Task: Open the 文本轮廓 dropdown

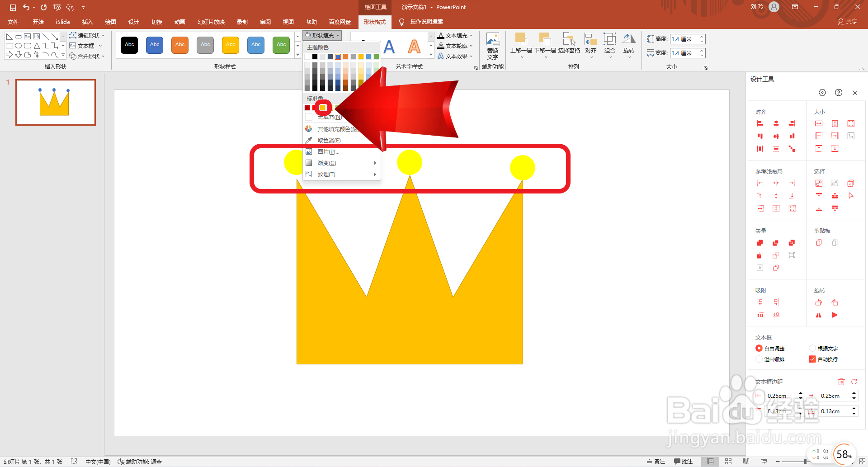Action: pyautogui.click(x=455, y=46)
